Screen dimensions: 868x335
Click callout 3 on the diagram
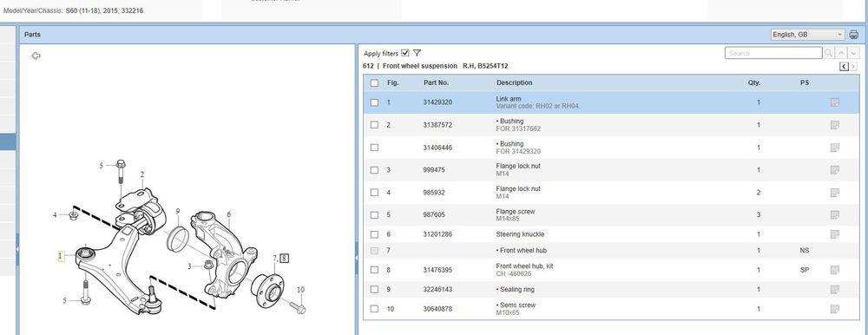(189, 266)
